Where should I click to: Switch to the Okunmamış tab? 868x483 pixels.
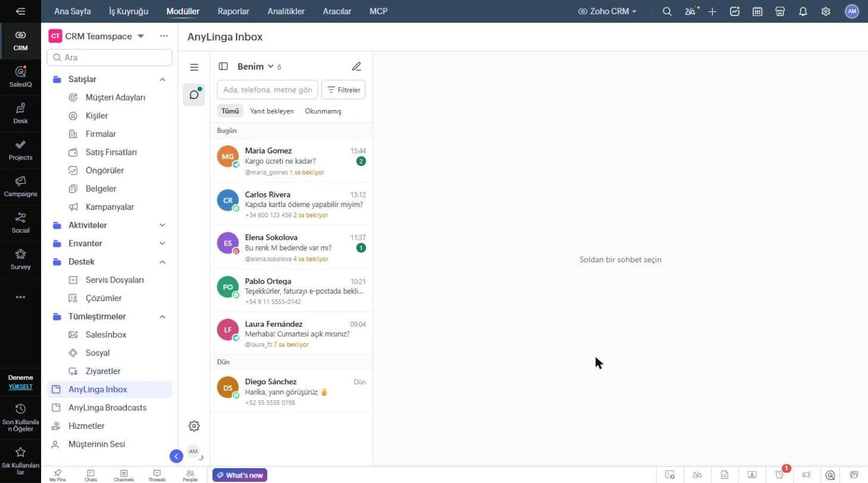pyautogui.click(x=323, y=111)
